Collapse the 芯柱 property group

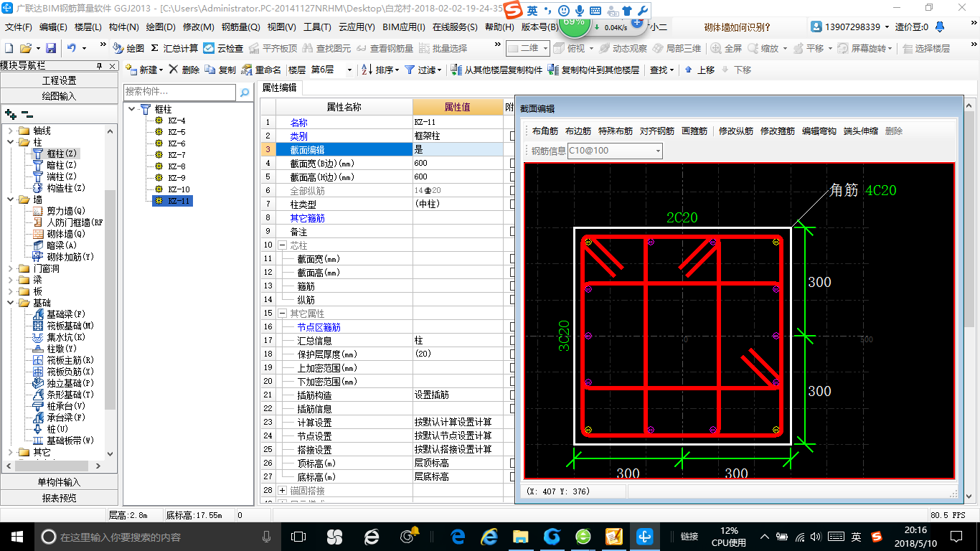click(282, 245)
